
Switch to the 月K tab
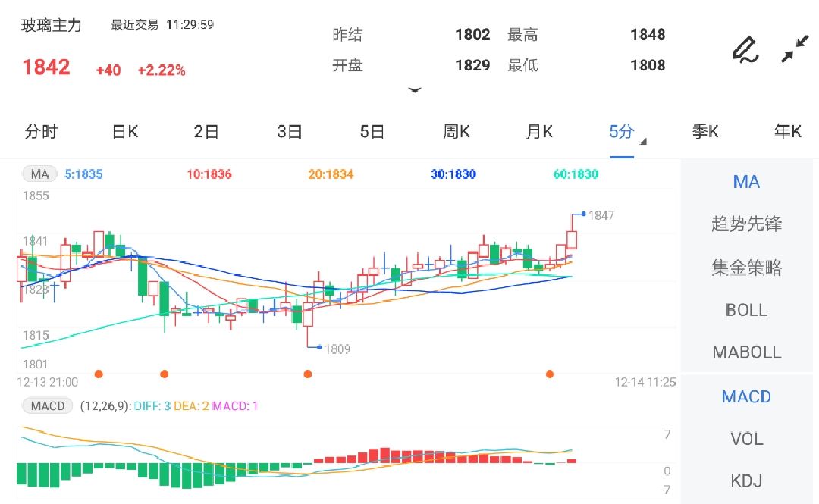click(x=539, y=132)
